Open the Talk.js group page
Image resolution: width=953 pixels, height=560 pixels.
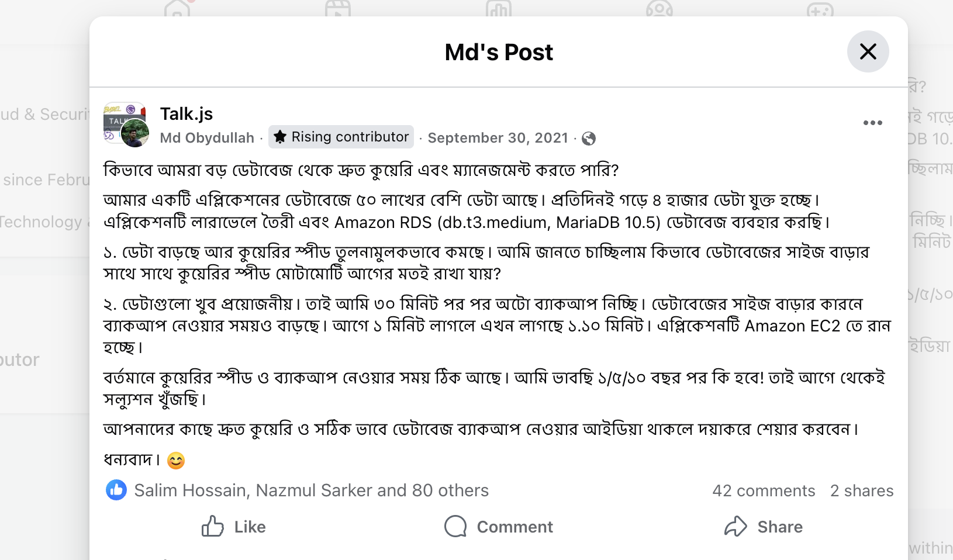pos(186,113)
